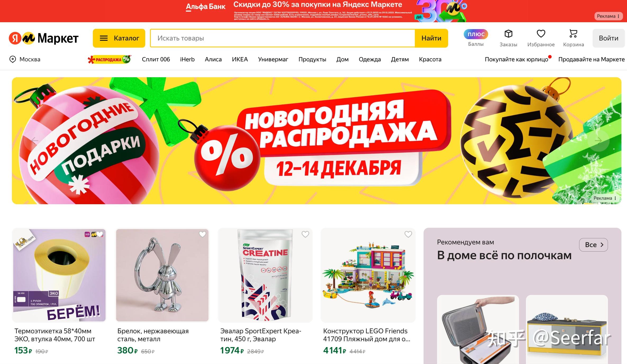627x364 pixels.
Task: Open the Orders (Заказы) box icon
Action: [x=508, y=34]
